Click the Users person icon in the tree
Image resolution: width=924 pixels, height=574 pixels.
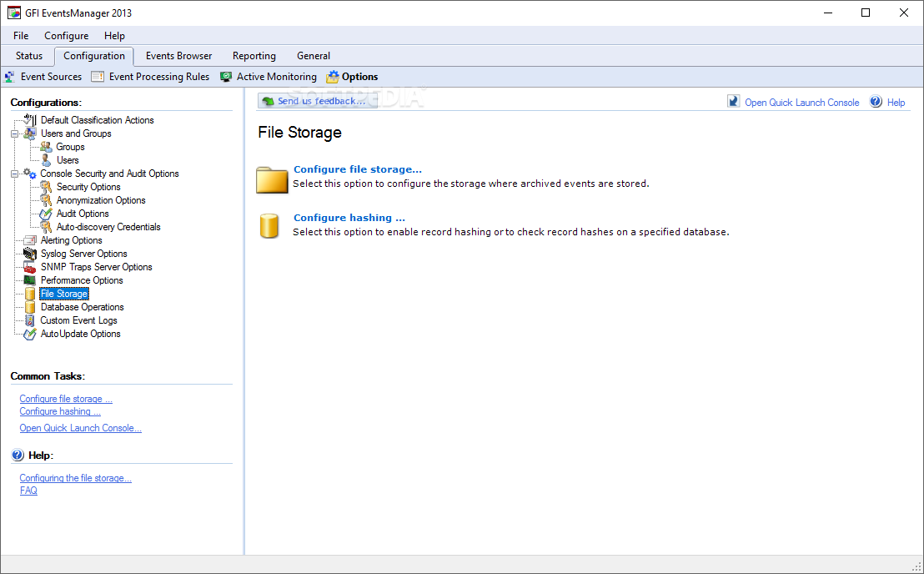coord(46,160)
